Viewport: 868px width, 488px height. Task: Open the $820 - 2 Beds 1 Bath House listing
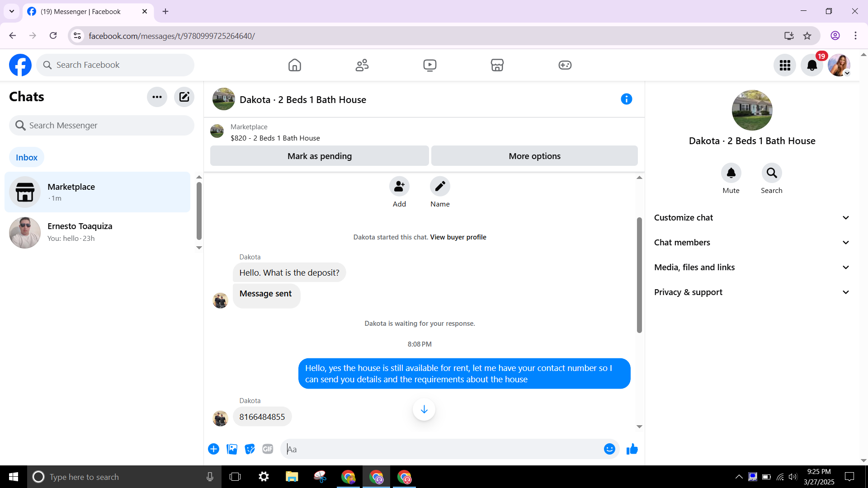pos(275,138)
